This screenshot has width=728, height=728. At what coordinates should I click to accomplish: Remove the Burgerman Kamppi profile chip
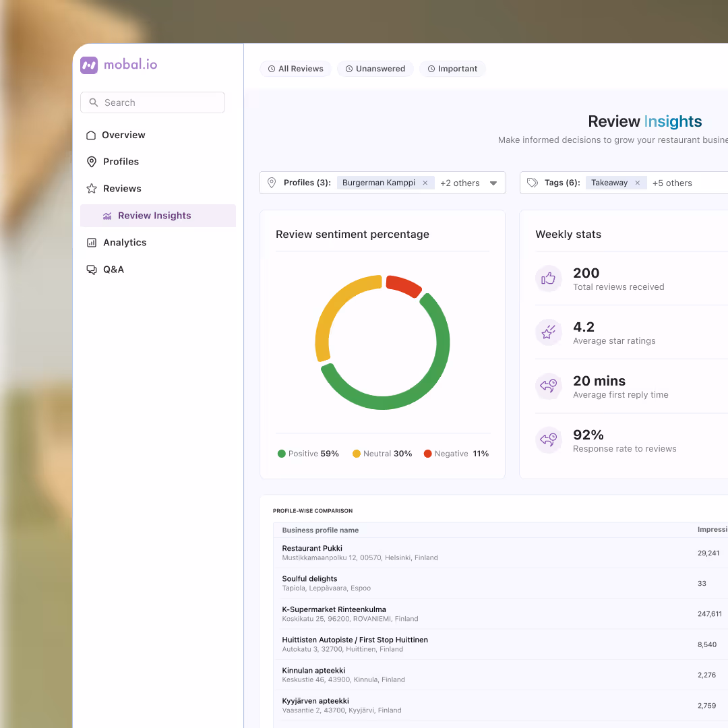(425, 183)
